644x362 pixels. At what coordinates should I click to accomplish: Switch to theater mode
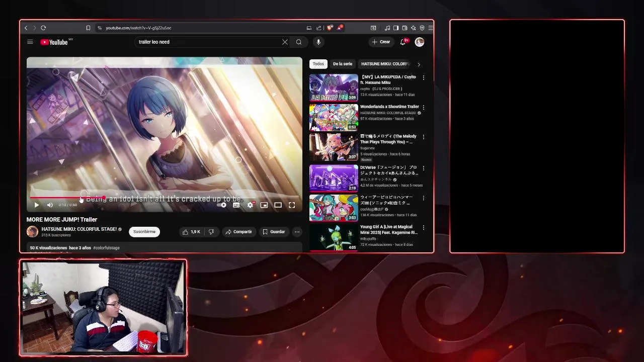coord(278,205)
